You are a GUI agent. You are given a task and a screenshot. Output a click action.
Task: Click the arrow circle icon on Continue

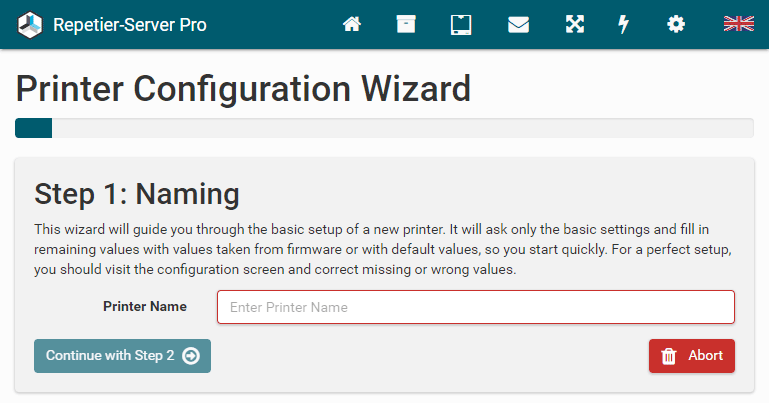pyautogui.click(x=191, y=356)
